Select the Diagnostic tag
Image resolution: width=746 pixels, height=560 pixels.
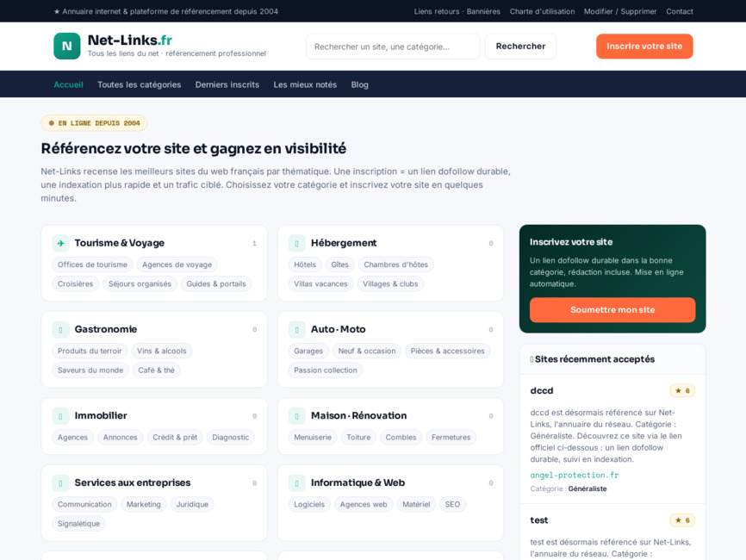(x=231, y=438)
